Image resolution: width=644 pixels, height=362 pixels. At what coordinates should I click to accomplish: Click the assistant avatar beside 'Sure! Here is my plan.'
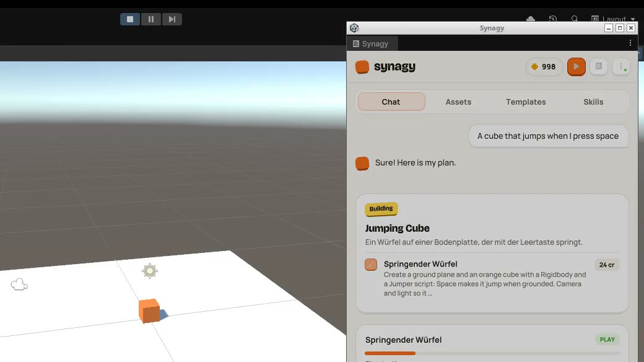pos(362,163)
